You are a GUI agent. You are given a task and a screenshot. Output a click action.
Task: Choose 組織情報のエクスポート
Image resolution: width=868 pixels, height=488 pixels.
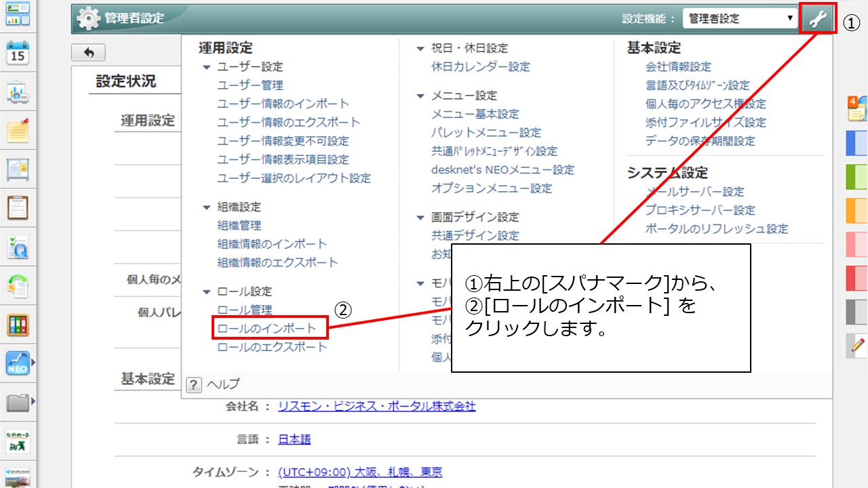click(x=277, y=262)
